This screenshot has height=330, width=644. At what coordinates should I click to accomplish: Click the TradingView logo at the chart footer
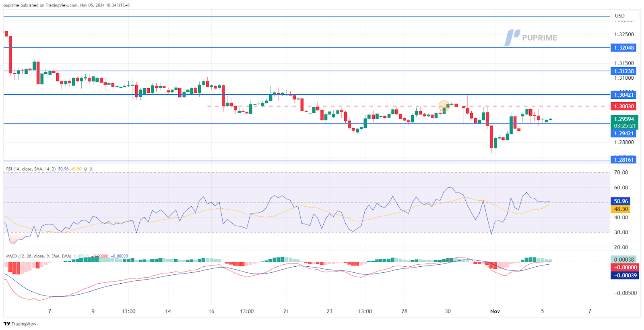[20, 324]
